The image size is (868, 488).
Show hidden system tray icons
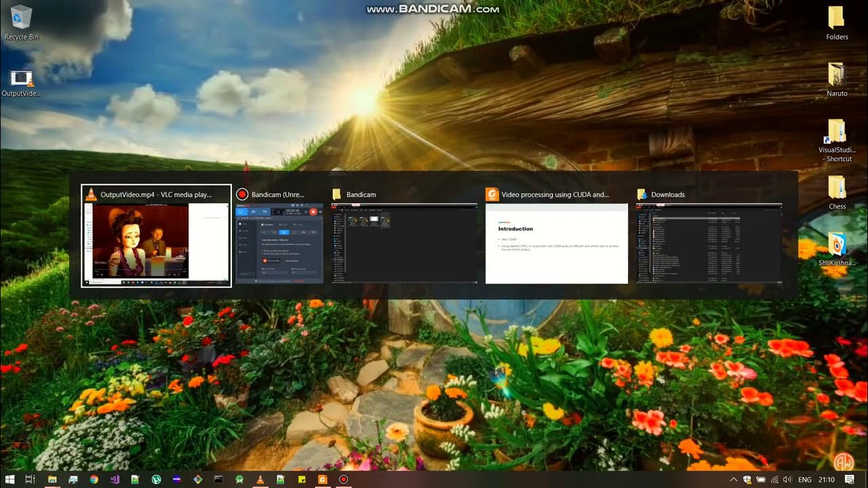[733, 479]
